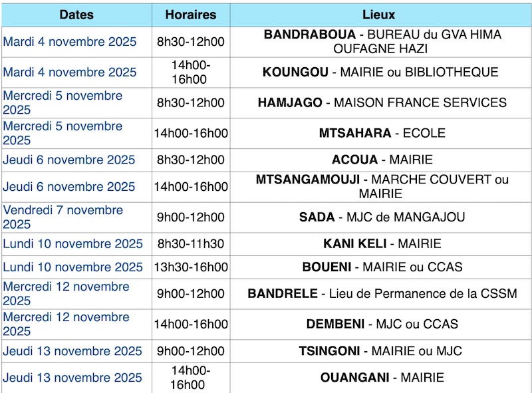Select the 13h30-16h00 time cell
Viewport: 532px width, 393px height.
191,267
